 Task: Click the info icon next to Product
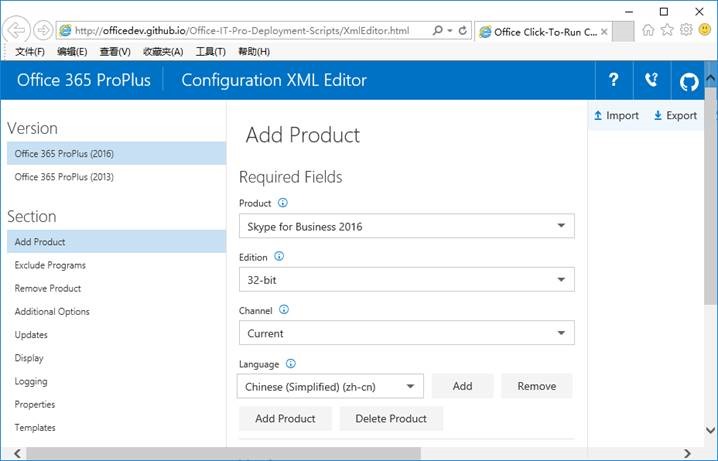tap(283, 203)
